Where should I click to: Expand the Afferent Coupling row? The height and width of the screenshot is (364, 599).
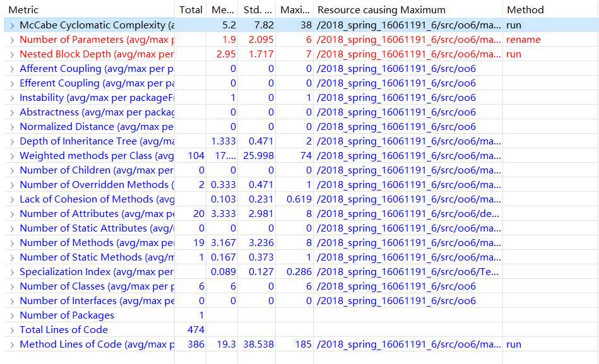[x=12, y=69]
